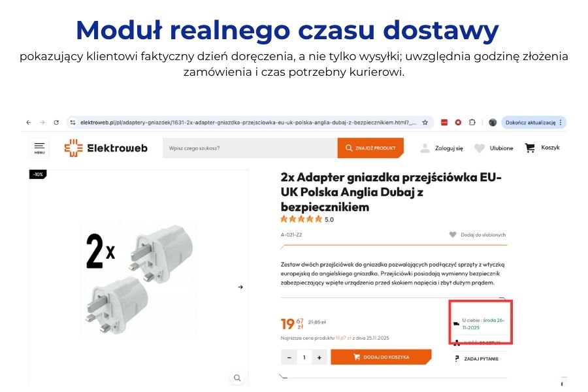Click DODAJ DO KOSZYKA button
The width and height of the screenshot is (588, 392).
381,357
